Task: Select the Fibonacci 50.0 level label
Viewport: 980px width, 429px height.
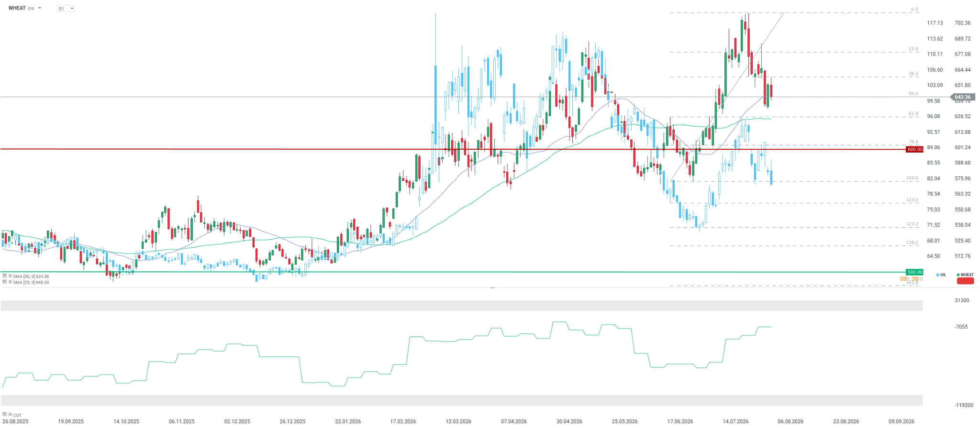Action: (x=913, y=94)
